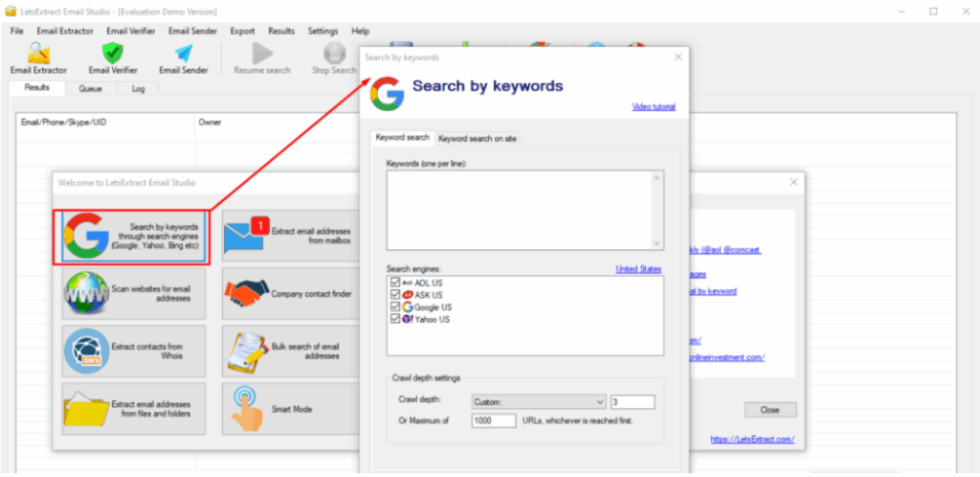The height and width of the screenshot is (477, 980).
Task: Switch to Keyword search on site tab
Action: [x=478, y=139]
